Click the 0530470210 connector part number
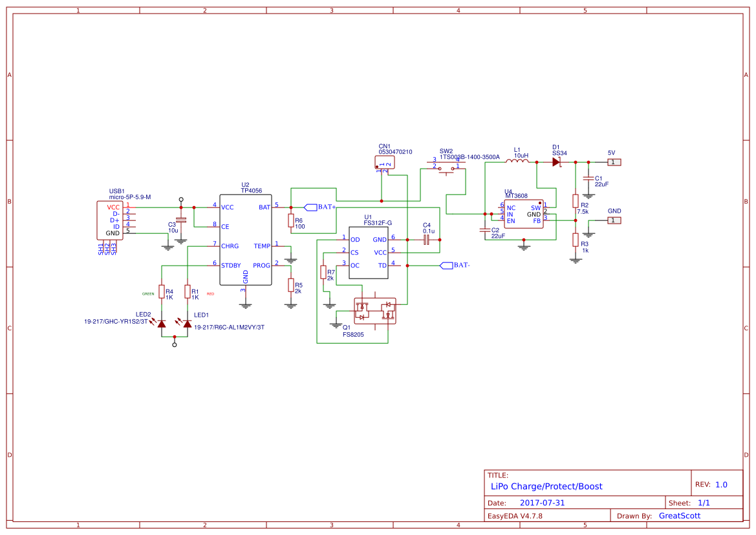Viewport: 756px width, 535px height. click(x=395, y=152)
